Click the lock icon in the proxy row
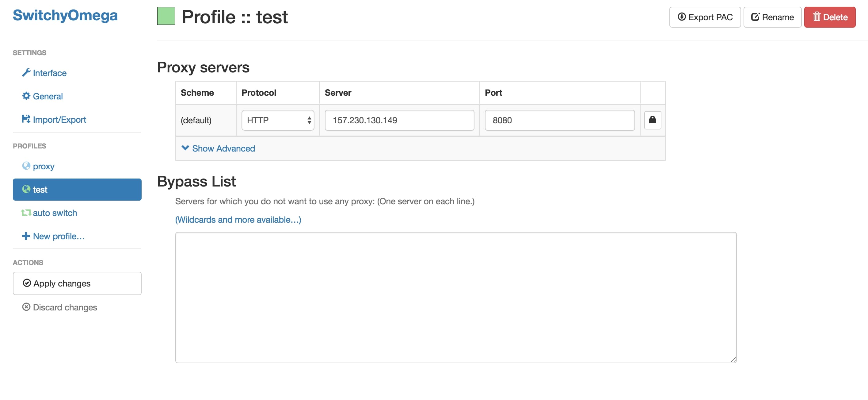 click(x=652, y=120)
